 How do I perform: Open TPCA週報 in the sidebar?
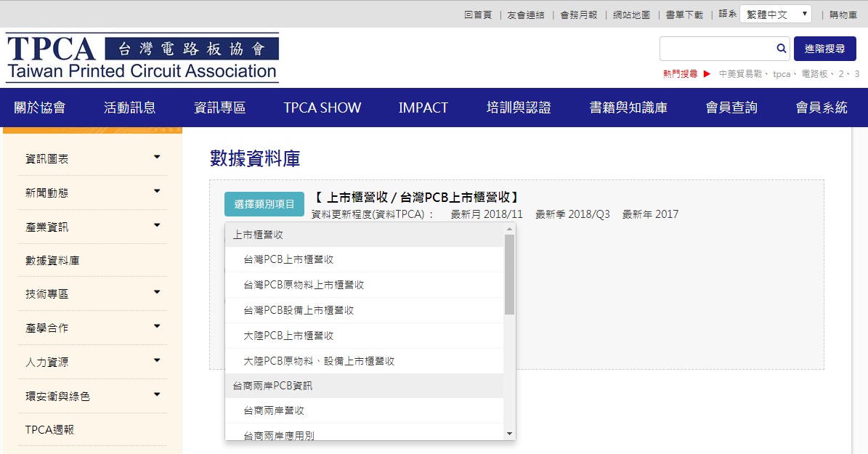pos(50,429)
